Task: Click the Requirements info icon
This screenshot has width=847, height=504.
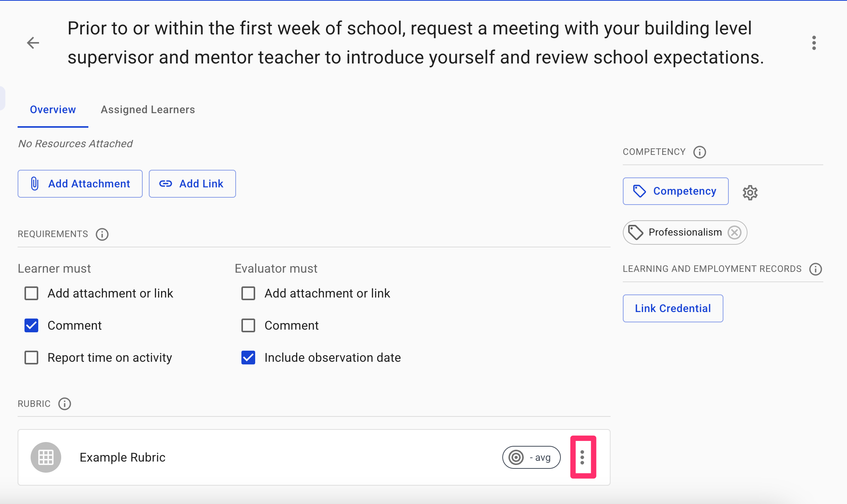Action: point(102,234)
